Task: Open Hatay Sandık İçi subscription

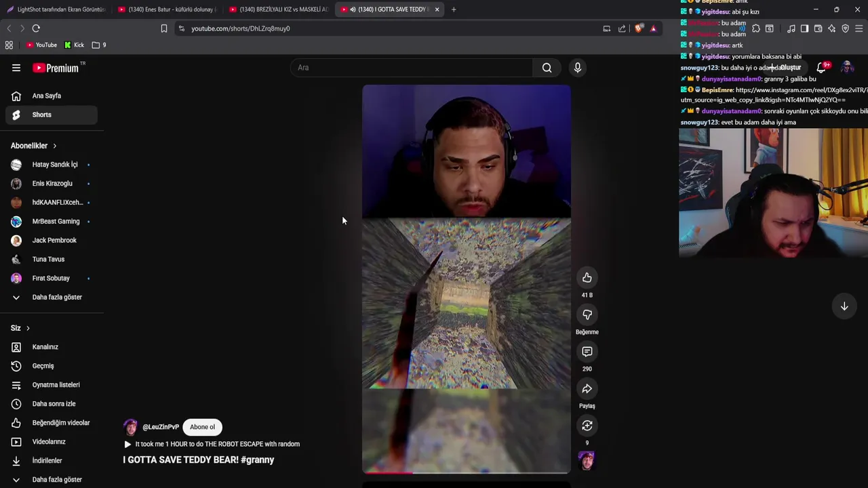Action: click(x=52, y=165)
